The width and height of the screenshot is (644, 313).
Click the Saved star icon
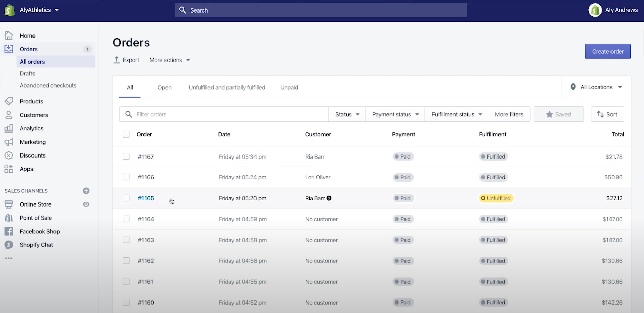coord(549,114)
